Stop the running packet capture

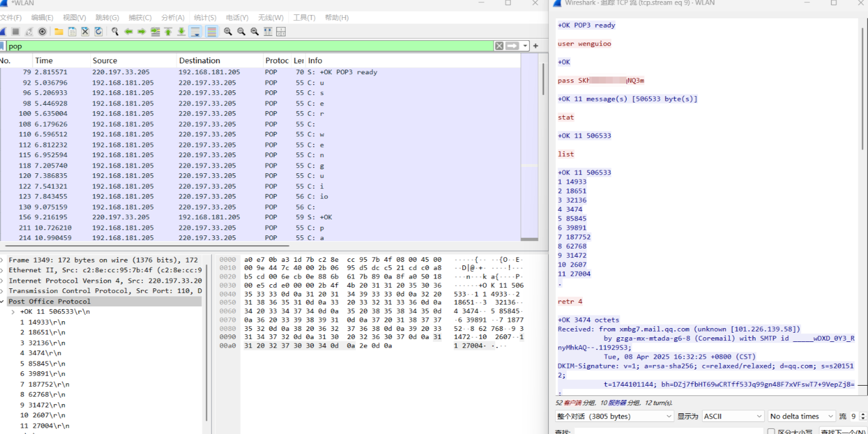coord(16,32)
